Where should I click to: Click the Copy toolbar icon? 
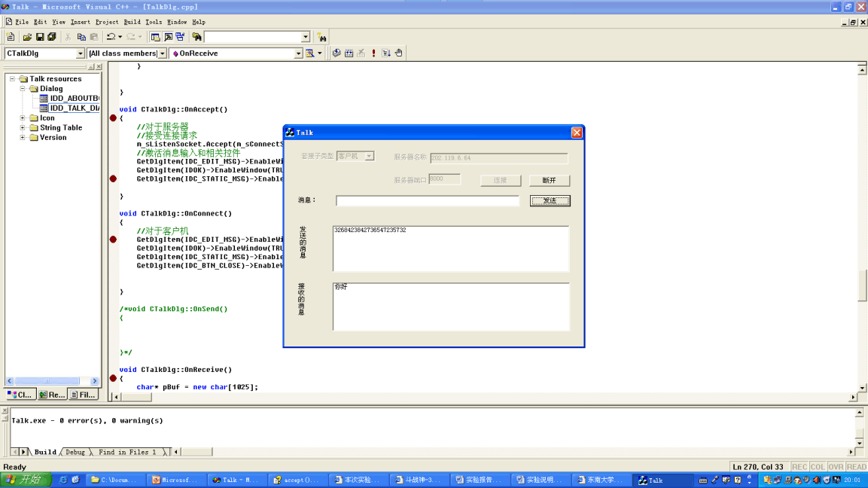pyautogui.click(x=81, y=37)
